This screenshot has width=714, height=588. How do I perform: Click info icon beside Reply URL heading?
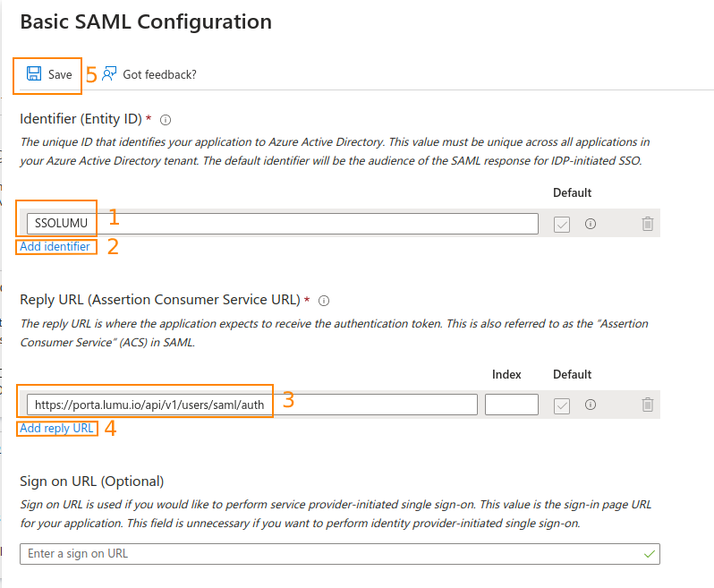324,301
